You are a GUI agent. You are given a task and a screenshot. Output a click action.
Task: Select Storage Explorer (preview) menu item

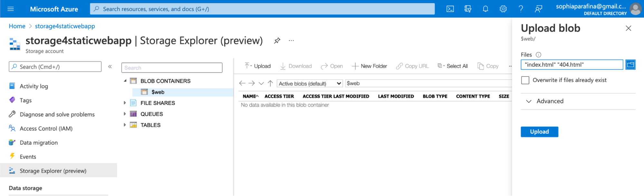(58, 171)
